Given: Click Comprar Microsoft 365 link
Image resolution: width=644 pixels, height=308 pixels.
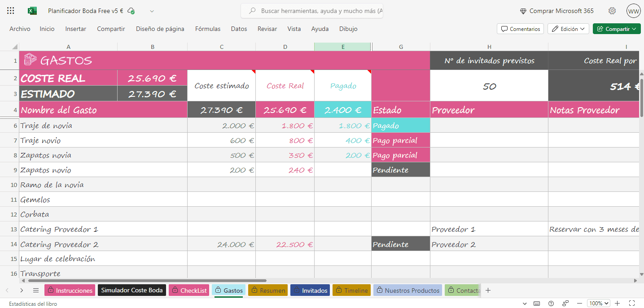Looking at the screenshot, I should tap(556, 11).
